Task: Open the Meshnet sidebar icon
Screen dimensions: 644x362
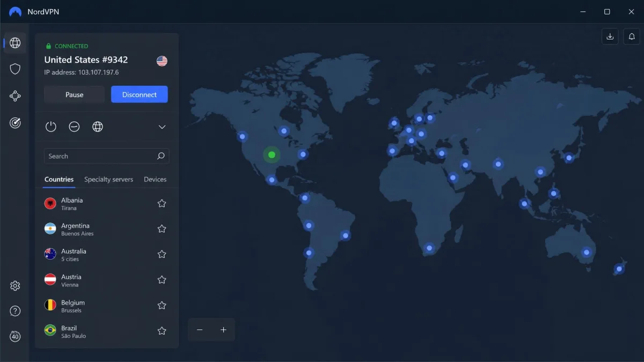Action: pos(15,96)
